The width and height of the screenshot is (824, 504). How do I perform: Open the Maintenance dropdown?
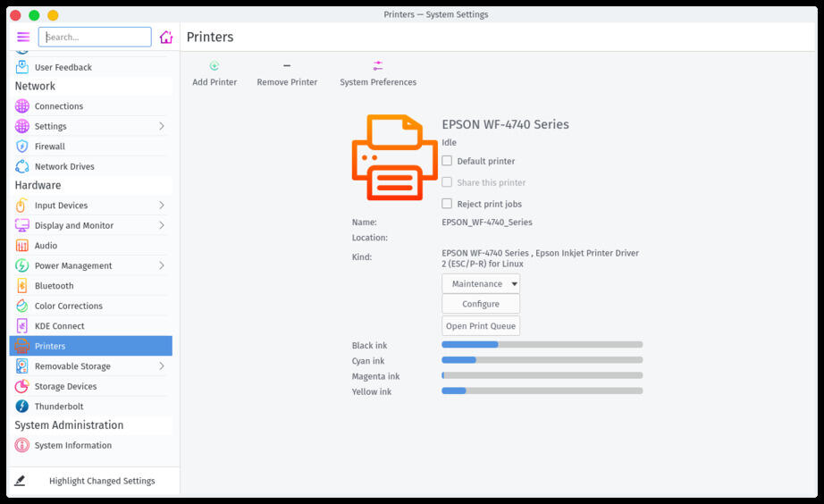[481, 284]
